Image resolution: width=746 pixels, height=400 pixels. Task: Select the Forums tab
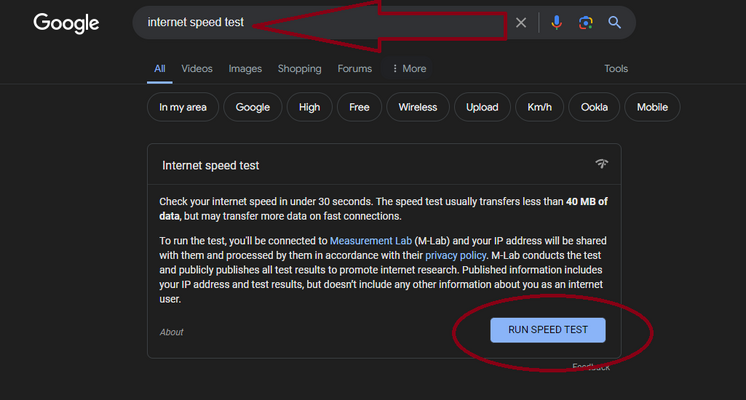coord(354,68)
